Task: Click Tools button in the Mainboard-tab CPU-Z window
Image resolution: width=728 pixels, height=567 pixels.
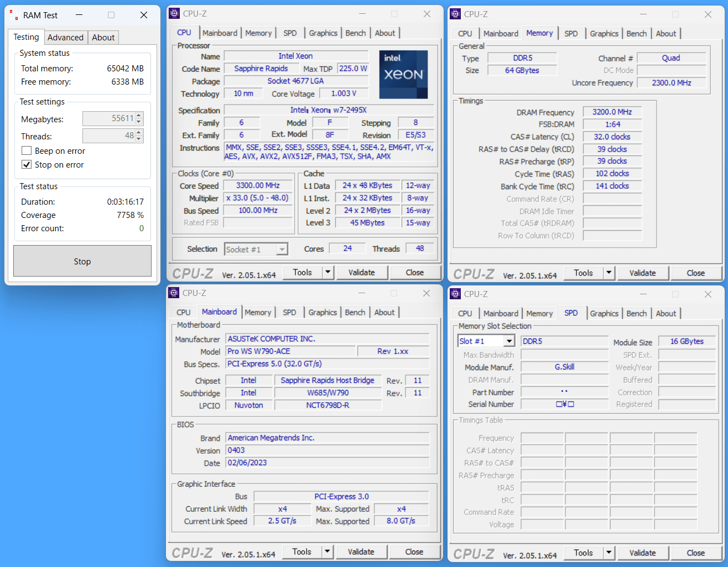Action: [302, 552]
